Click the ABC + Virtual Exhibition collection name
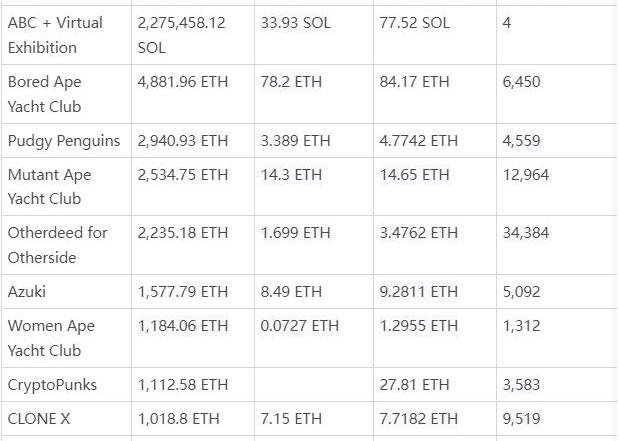 [x=55, y=35]
